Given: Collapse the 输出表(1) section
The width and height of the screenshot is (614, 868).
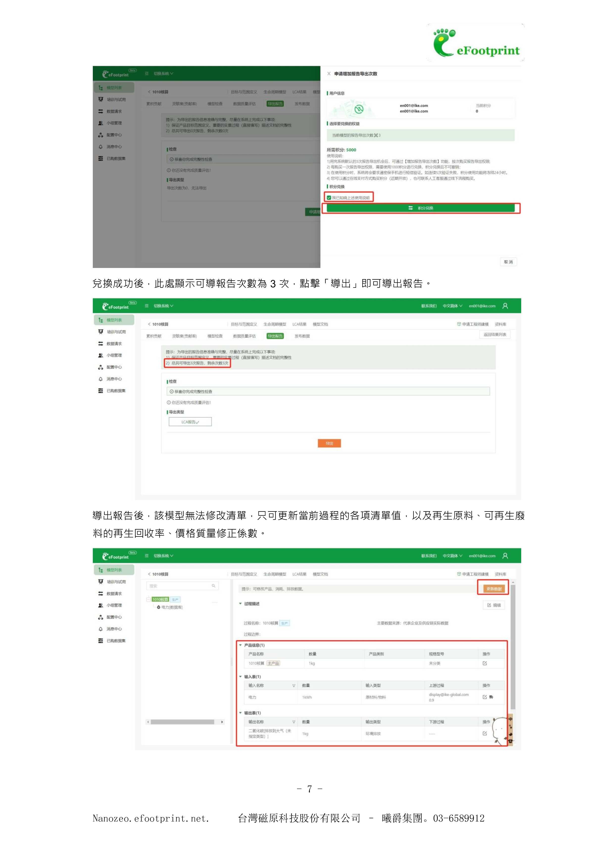Looking at the screenshot, I should 241,713.
